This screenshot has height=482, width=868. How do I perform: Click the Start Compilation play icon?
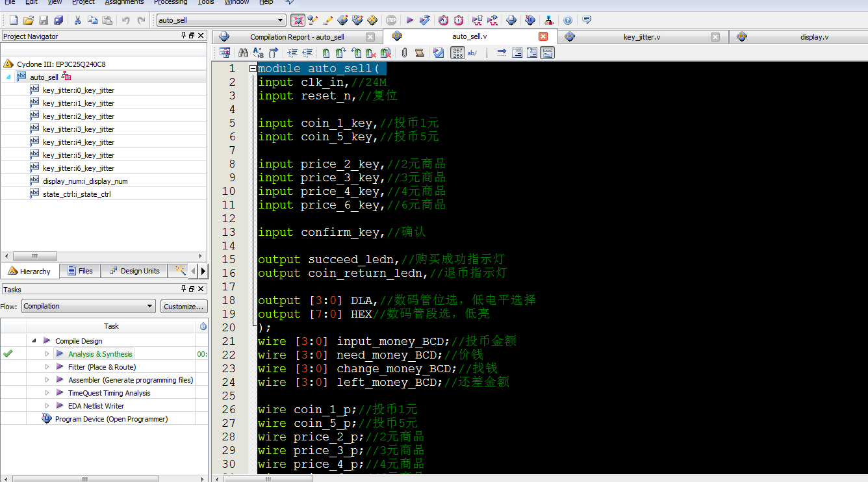click(x=409, y=20)
